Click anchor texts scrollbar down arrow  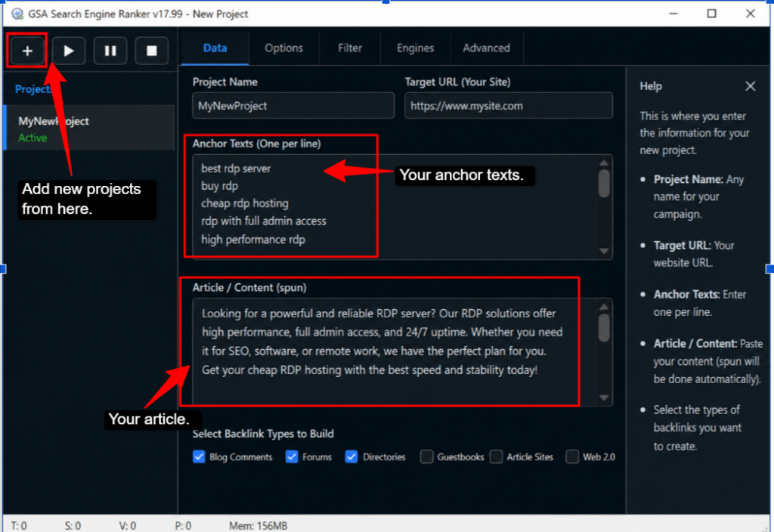[604, 251]
